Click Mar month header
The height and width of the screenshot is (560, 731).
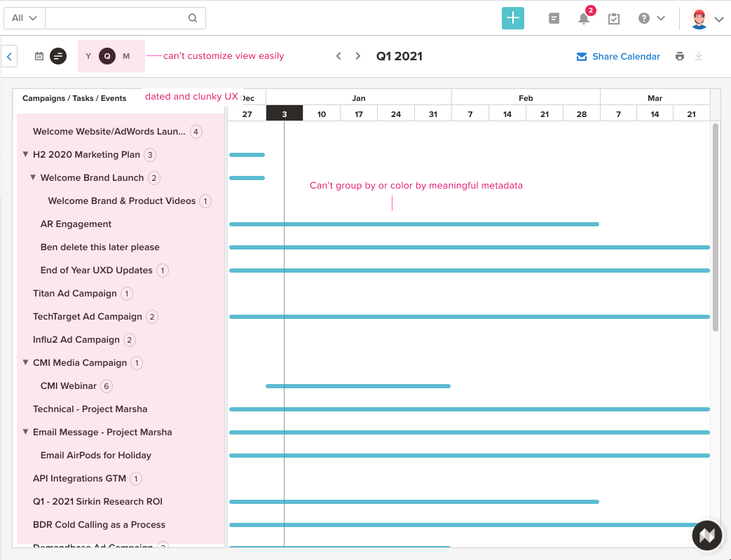point(655,98)
